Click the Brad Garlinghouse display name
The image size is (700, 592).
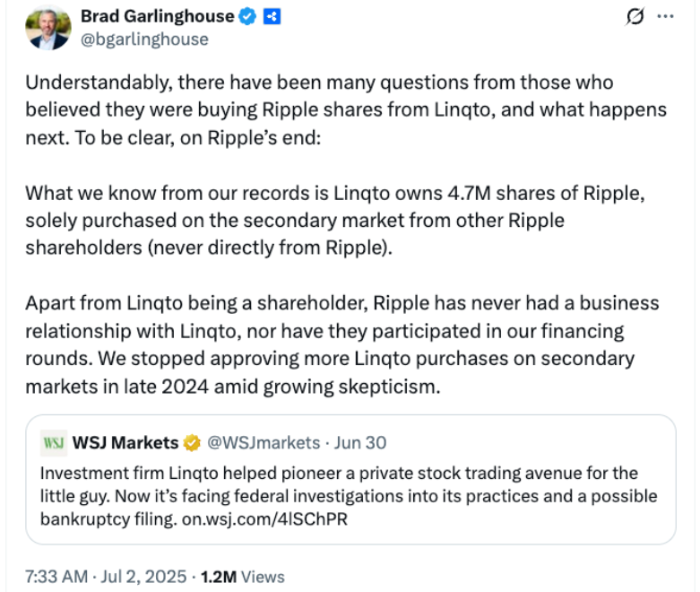tap(158, 16)
